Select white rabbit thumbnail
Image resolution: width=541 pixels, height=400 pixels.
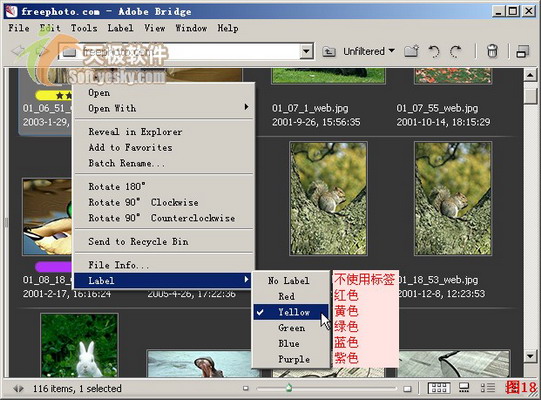(x=79, y=345)
